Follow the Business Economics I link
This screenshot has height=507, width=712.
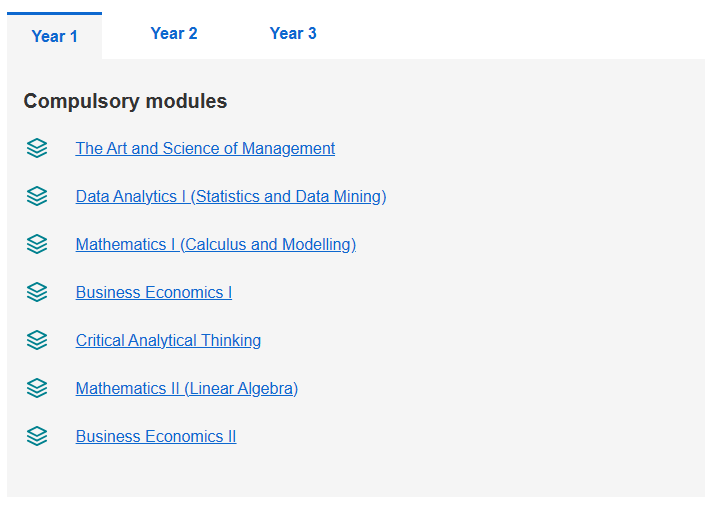(x=154, y=292)
